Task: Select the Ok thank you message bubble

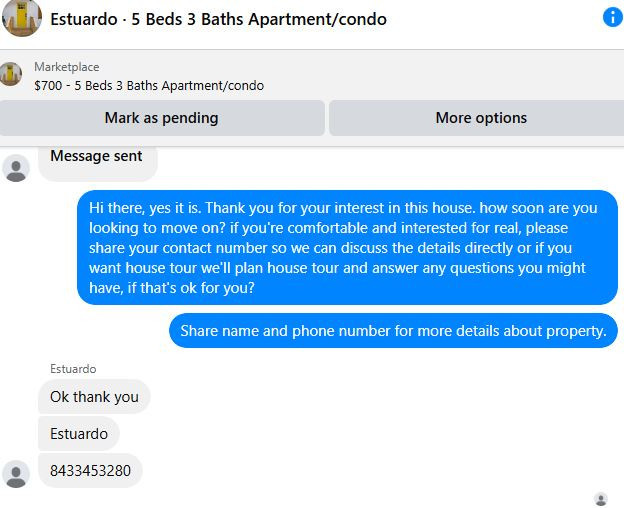Action: pos(94,397)
